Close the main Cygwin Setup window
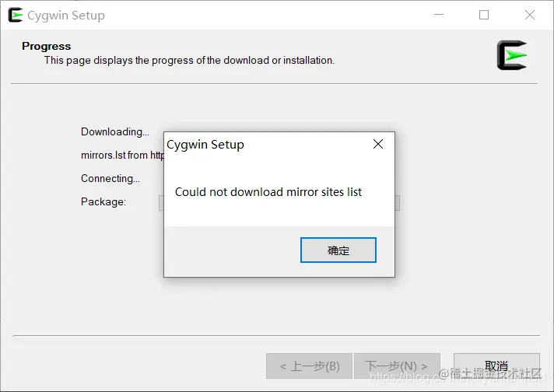The height and width of the screenshot is (392, 554). click(x=530, y=15)
